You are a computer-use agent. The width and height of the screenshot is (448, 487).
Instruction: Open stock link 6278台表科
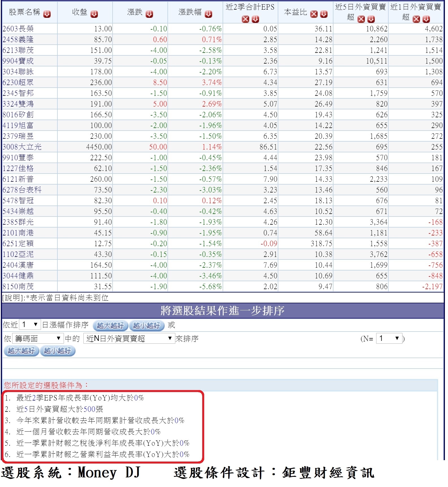pos(22,190)
